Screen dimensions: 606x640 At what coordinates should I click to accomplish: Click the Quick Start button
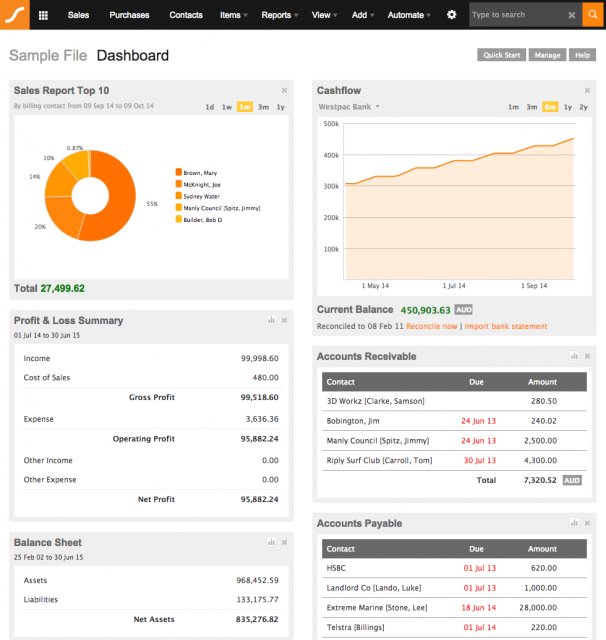point(502,55)
